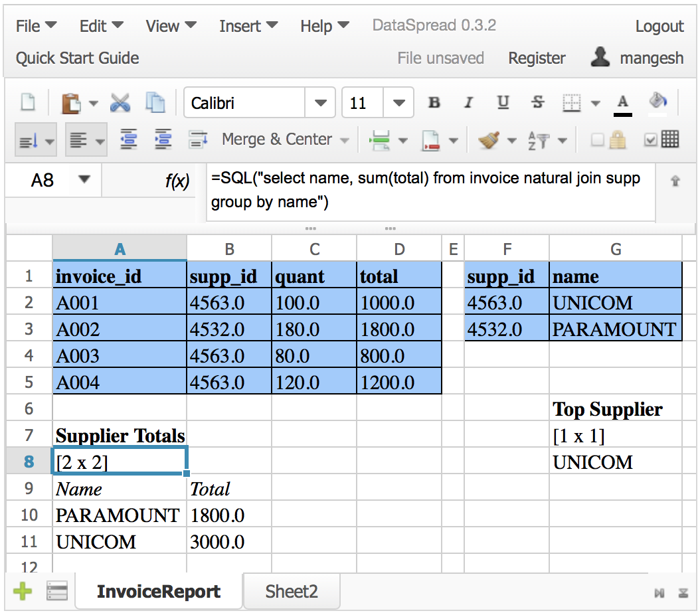Open the font size 11 dropdown
This screenshot has width=700, height=615.
(398, 103)
